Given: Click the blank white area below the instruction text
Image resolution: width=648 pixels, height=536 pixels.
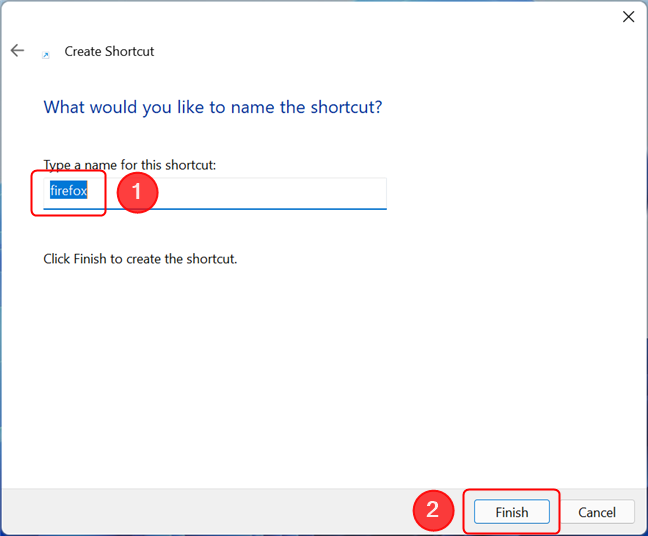Looking at the screenshot, I should 322,372.
